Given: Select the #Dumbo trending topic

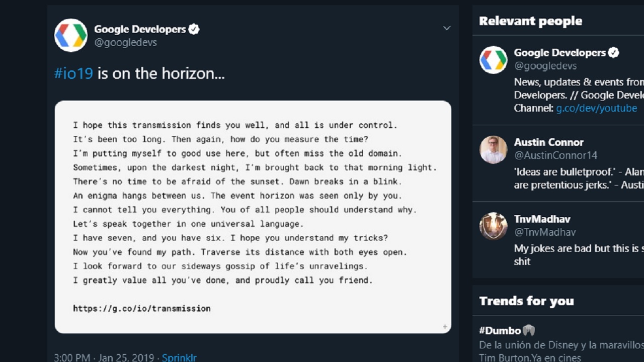Looking at the screenshot, I should 500,330.
